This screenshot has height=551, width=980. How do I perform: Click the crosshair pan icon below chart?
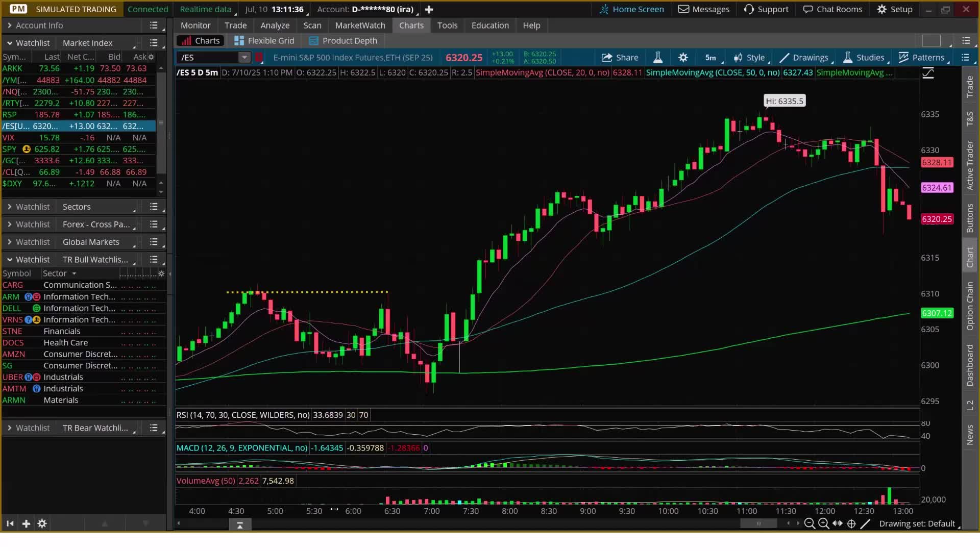(851, 523)
